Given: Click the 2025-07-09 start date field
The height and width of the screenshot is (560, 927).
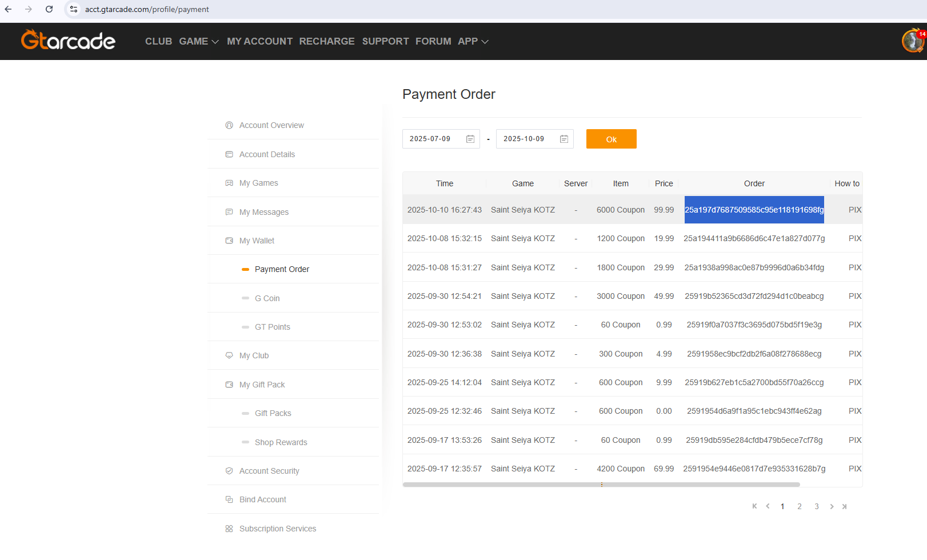Looking at the screenshot, I should pyautogui.click(x=431, y=139).
